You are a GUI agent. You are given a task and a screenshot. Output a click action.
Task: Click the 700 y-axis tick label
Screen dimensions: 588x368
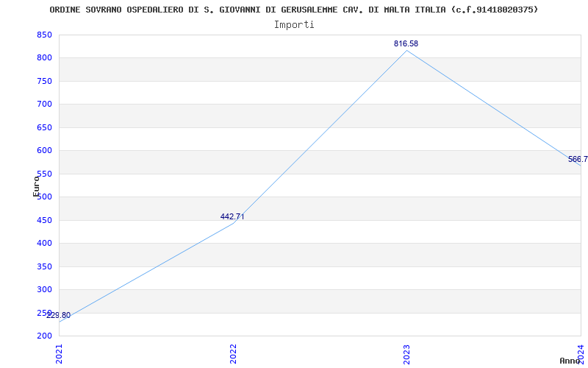(x=44, y=105)
